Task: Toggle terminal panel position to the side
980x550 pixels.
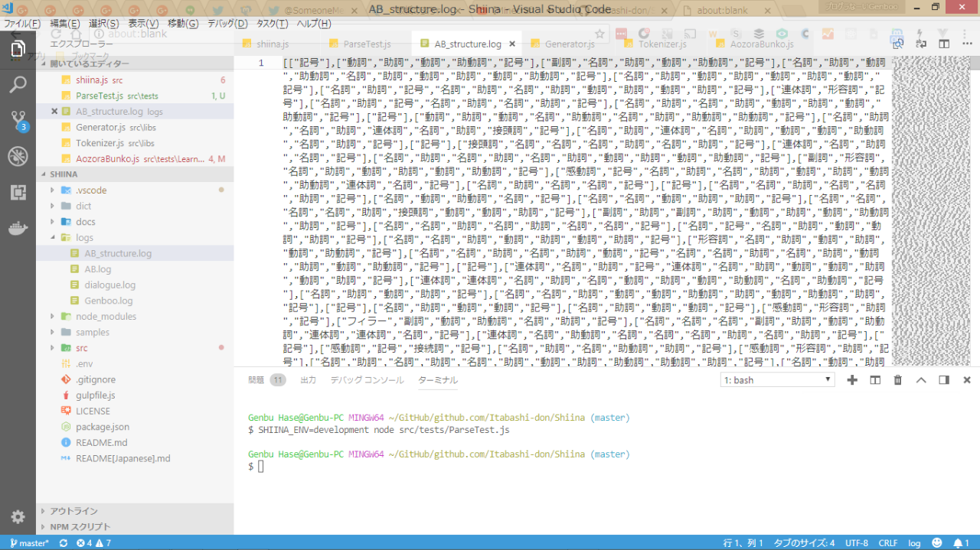Action: point(944,380)
